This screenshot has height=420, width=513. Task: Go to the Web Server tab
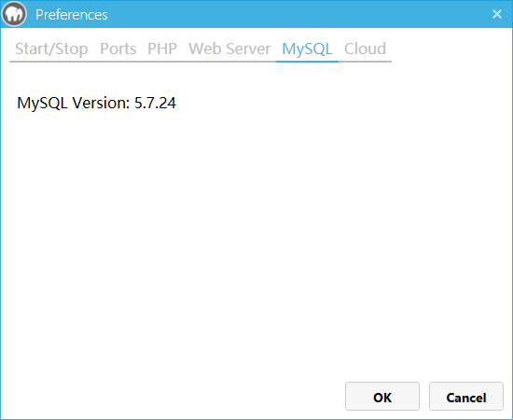pos(229,49)
